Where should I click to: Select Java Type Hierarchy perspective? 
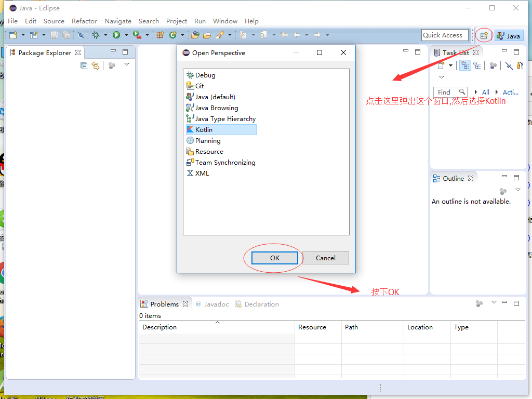click(221, 119)
